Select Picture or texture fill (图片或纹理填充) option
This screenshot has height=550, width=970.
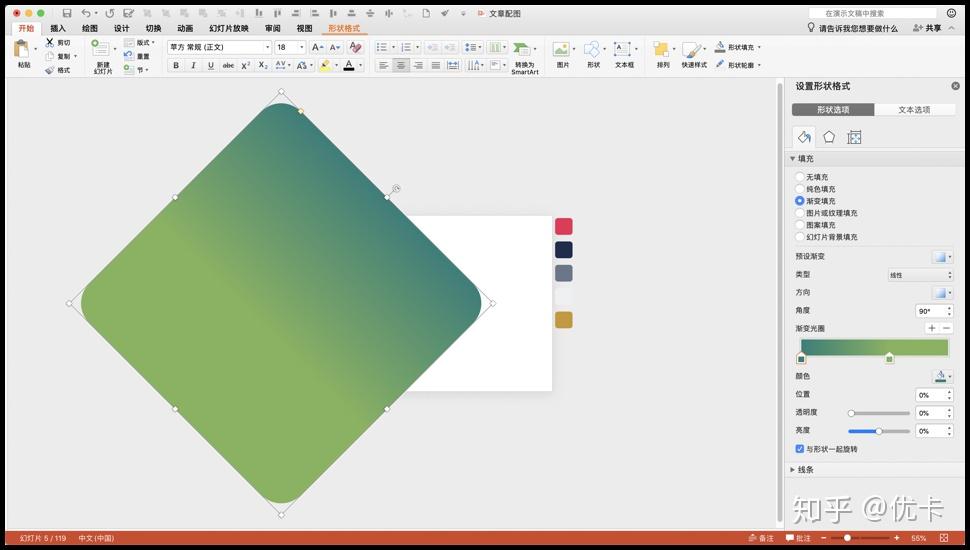click(799, 213)
